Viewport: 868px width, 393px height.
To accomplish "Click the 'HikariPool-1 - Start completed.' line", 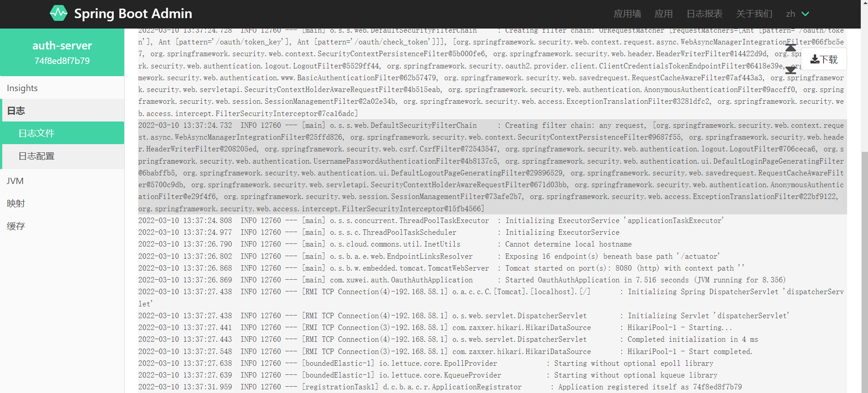I will click(x=492, y=351).
